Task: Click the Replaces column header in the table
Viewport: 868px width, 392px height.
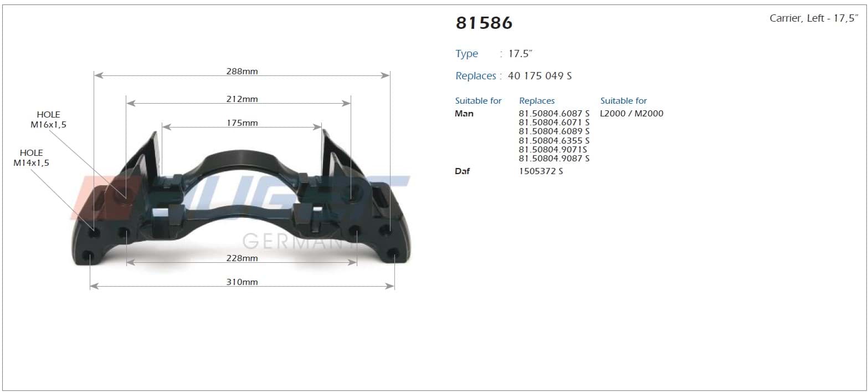Action: coord(537,101)
